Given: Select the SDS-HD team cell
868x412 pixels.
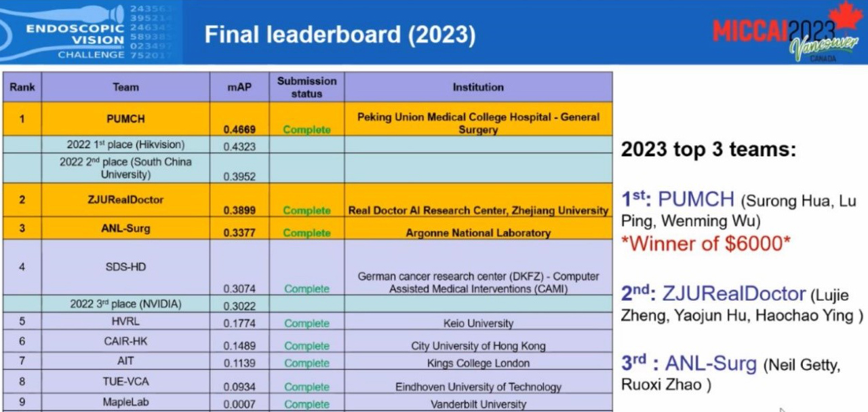Looking at the screenshot, I should pos(125,267).
